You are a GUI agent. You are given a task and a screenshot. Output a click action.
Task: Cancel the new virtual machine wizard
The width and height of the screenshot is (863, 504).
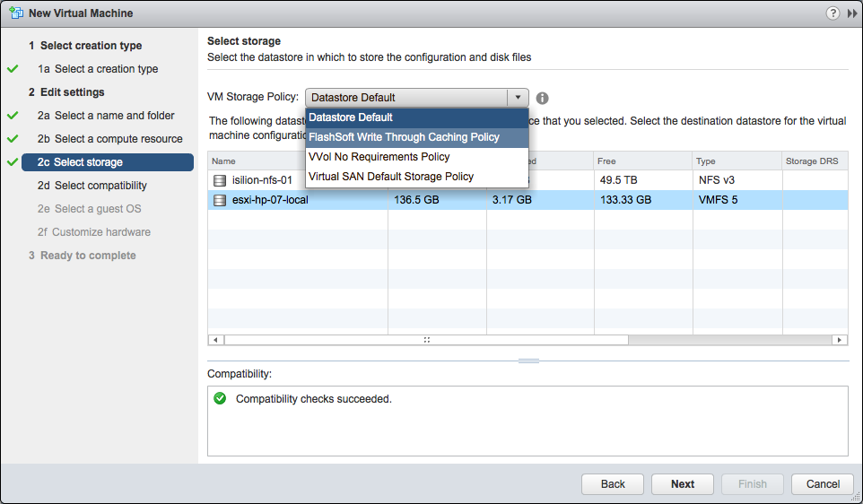823,483
